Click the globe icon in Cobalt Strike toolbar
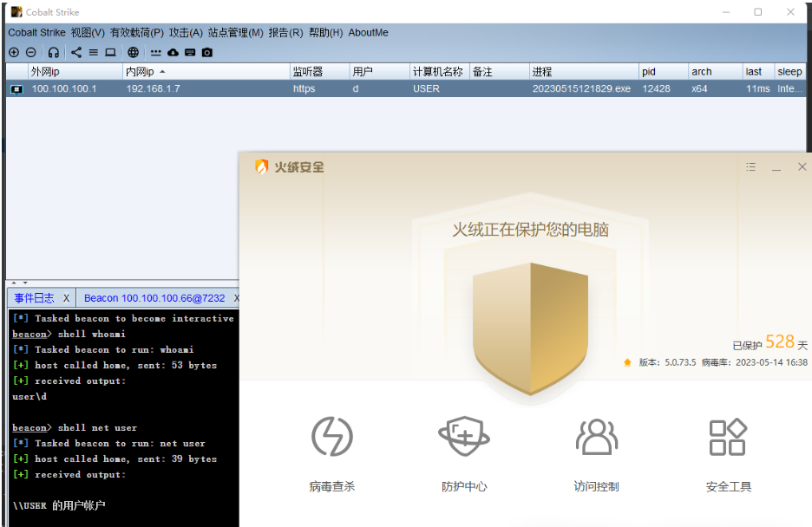Image resolution: width=812 pixels, height=527 pixels. (x=133, y=52)
